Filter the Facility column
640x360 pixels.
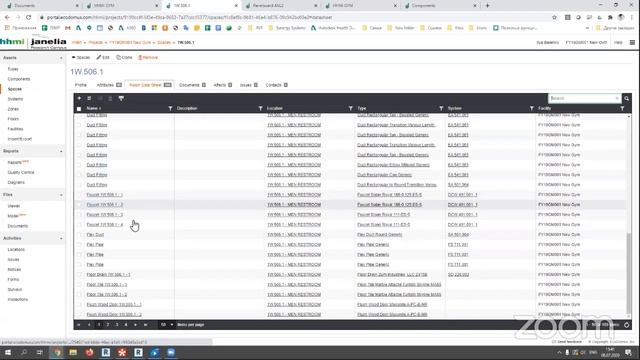tap(622, 108)
